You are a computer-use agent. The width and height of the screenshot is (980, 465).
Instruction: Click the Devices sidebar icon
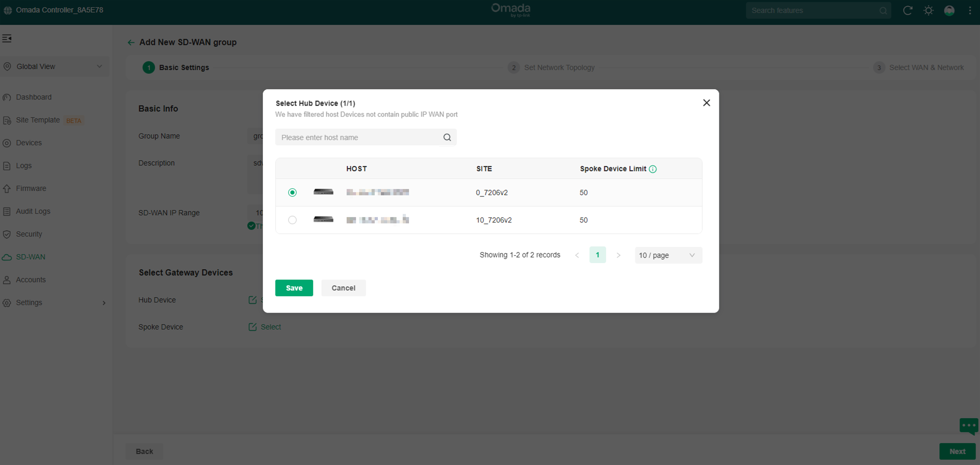pos(7,143)
